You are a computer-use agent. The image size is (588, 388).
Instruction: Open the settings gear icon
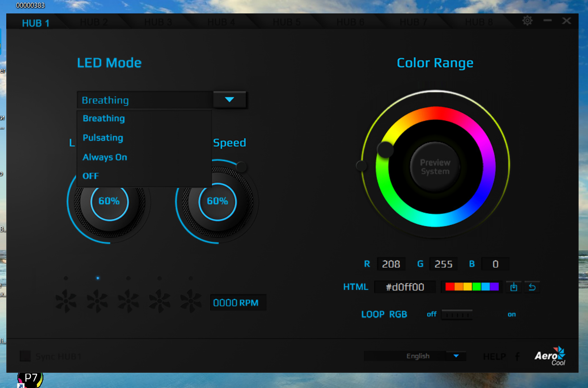coord(528,21)
